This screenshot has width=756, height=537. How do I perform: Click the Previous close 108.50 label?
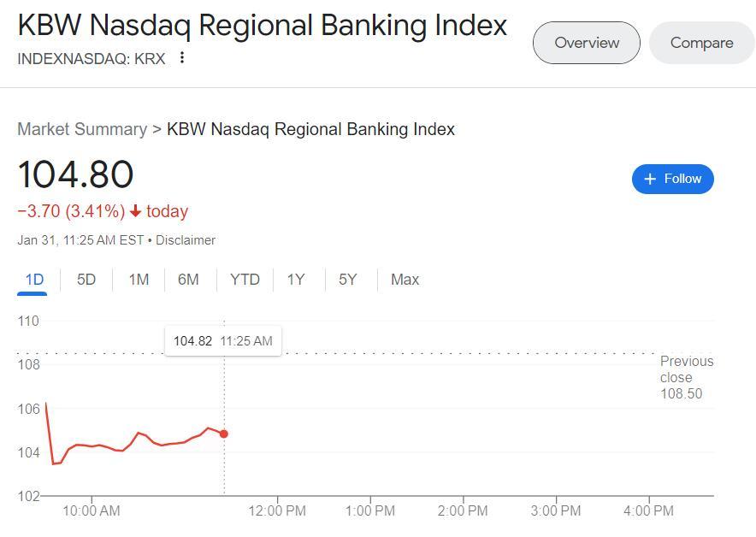pyautogui.click(x=685, y=377)
